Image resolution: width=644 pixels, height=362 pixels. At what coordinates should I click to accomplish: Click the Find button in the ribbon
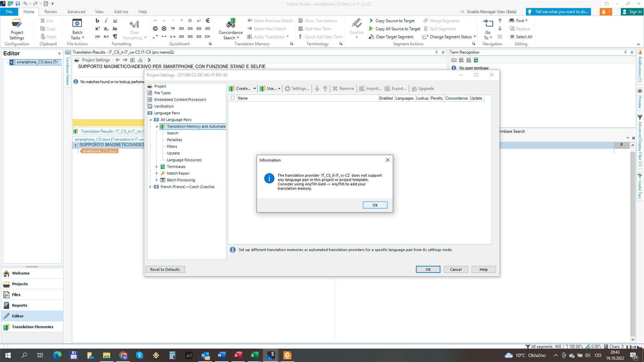[x=518, y=21]
